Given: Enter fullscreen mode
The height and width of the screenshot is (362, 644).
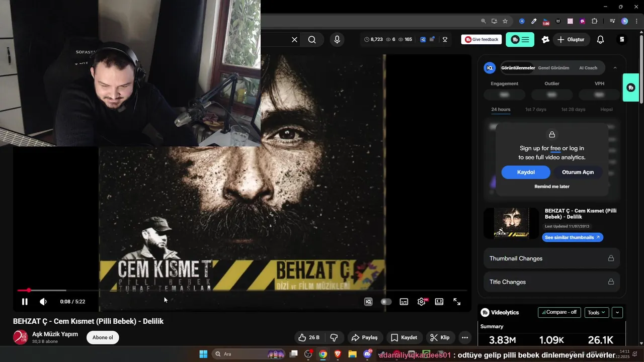Looking at the screenshot, I should 457,302.
